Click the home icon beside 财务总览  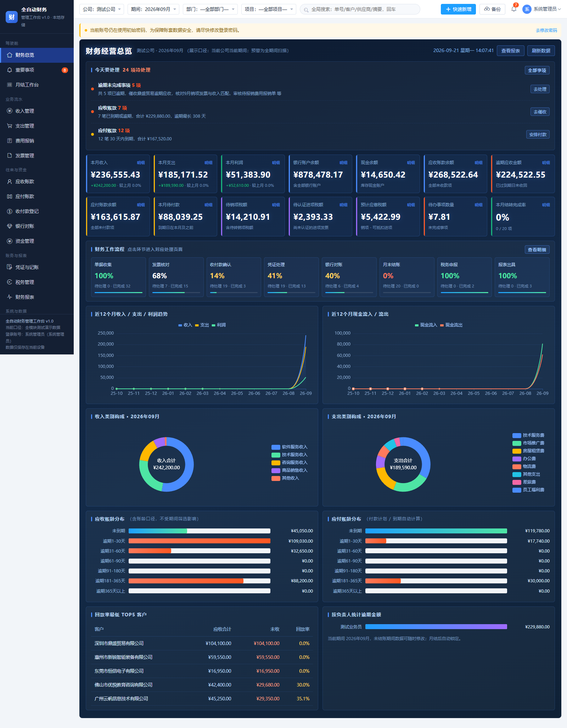point(10,55)
